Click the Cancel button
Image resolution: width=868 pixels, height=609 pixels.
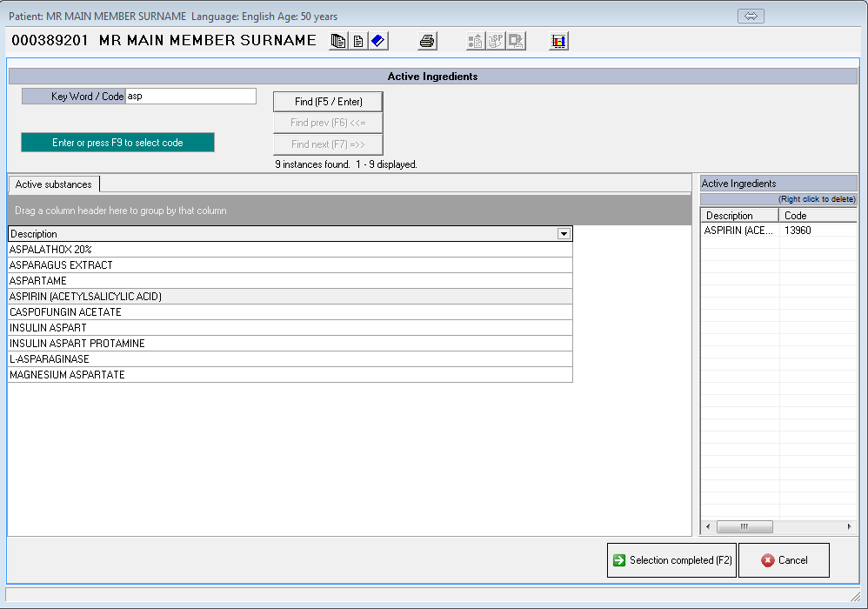pyautogui.click(x=784, y=560)
